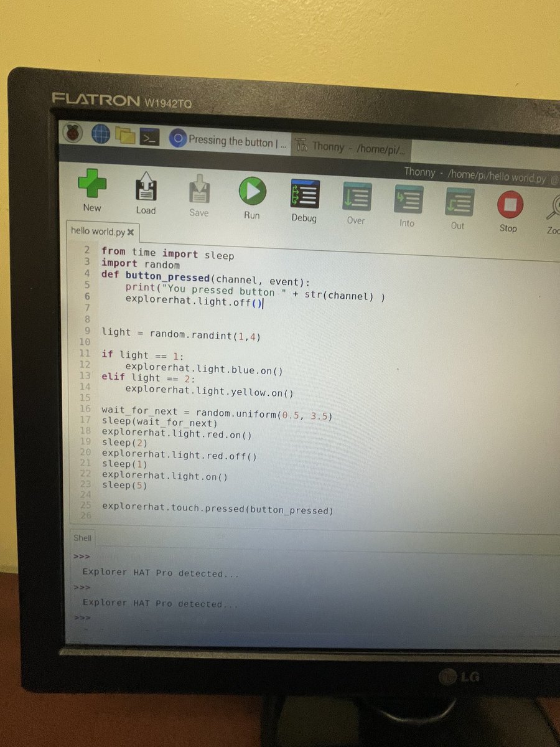Launch the web browser from the taskbar
This screenshot has height=747, width=560.
(x=100, y=134)
